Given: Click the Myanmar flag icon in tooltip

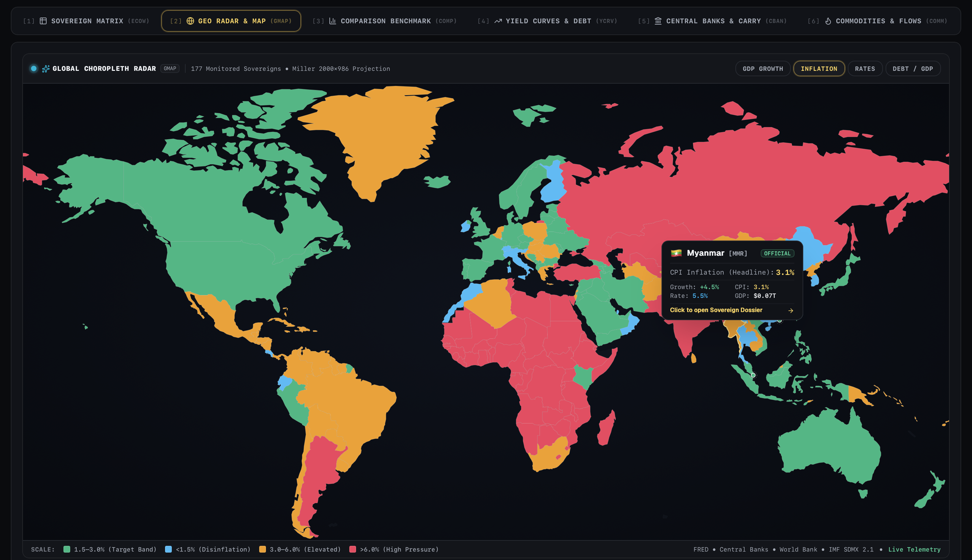Looking at the screenshot, I should click(676, 253).
